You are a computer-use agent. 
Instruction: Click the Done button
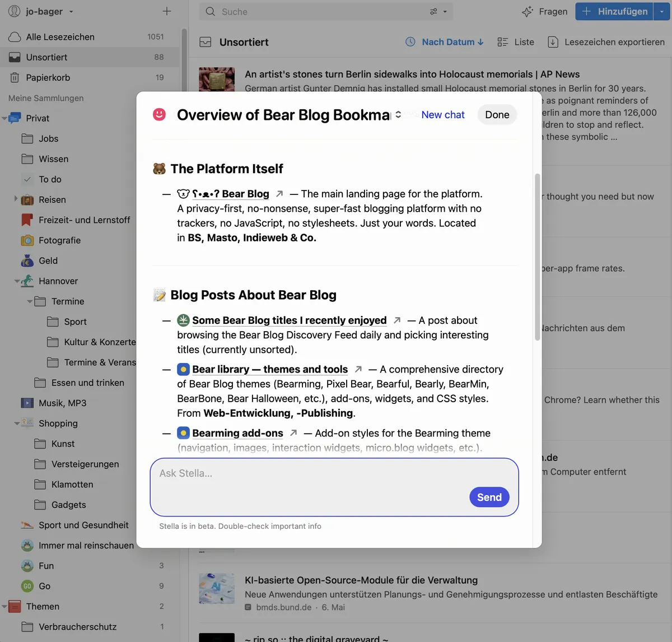coord(497,115)
